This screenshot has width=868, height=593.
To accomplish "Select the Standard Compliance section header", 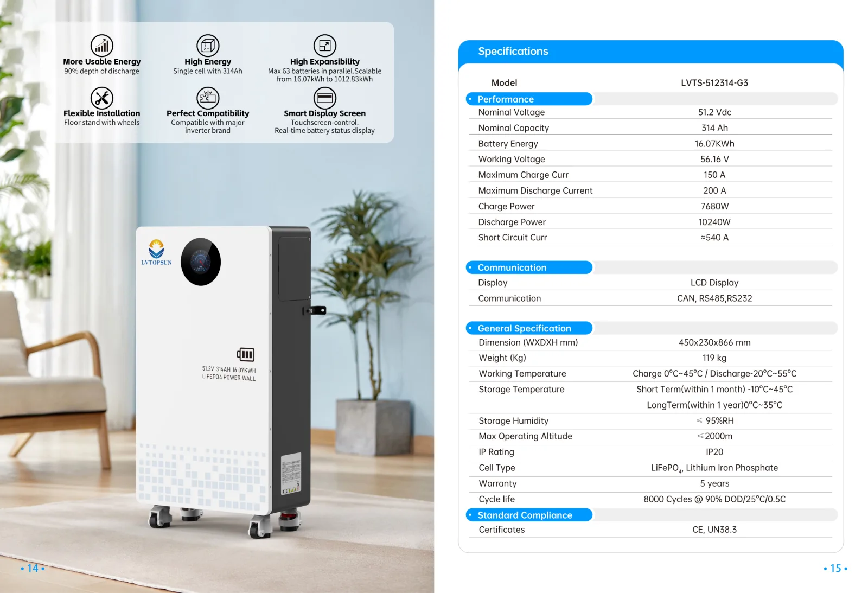I will pos(529,515).
